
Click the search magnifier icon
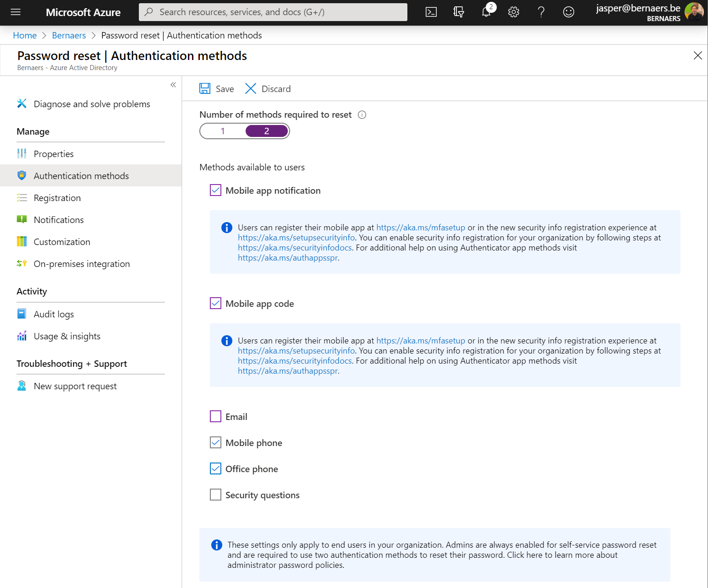click(148, 12)
